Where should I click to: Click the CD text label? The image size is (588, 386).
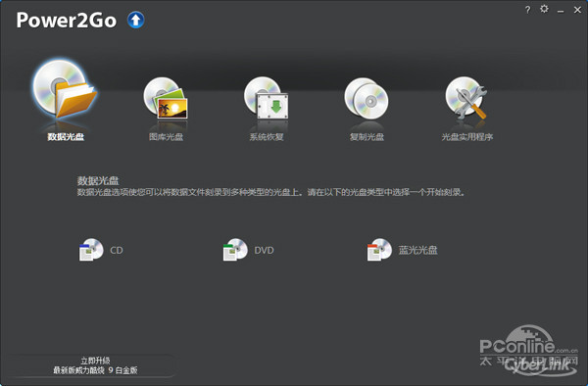(x=117, y=250)
